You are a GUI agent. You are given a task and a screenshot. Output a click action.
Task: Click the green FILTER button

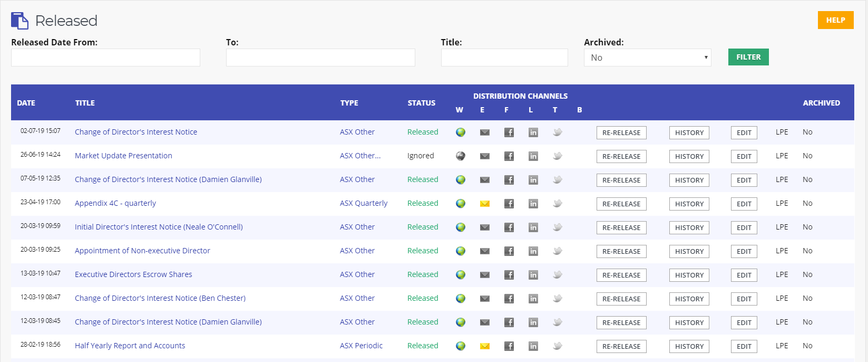[x=748, y=57]
